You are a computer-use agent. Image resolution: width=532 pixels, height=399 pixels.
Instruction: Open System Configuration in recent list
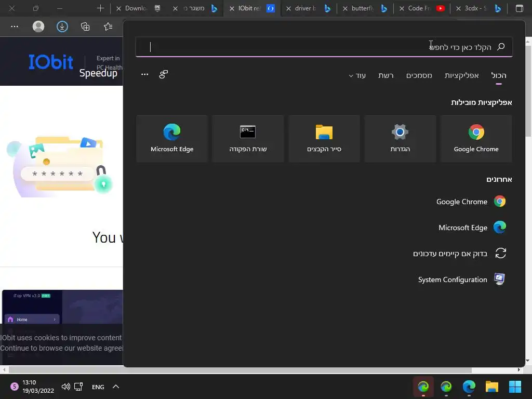[461, 279]
